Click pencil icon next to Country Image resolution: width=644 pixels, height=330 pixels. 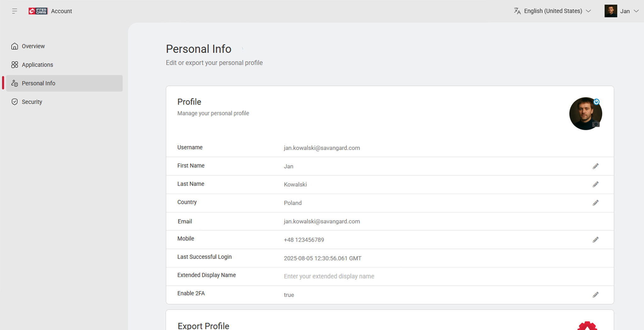[596, 203]
